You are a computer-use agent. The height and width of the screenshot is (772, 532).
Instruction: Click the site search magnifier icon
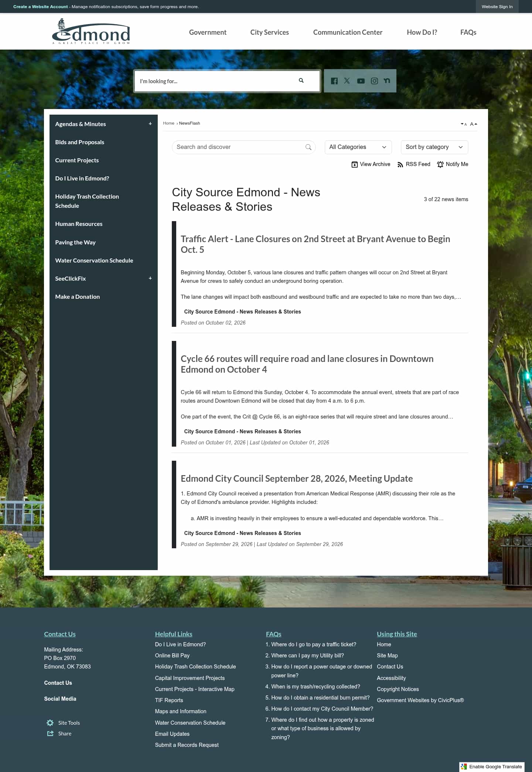click(x=301, y=81)
